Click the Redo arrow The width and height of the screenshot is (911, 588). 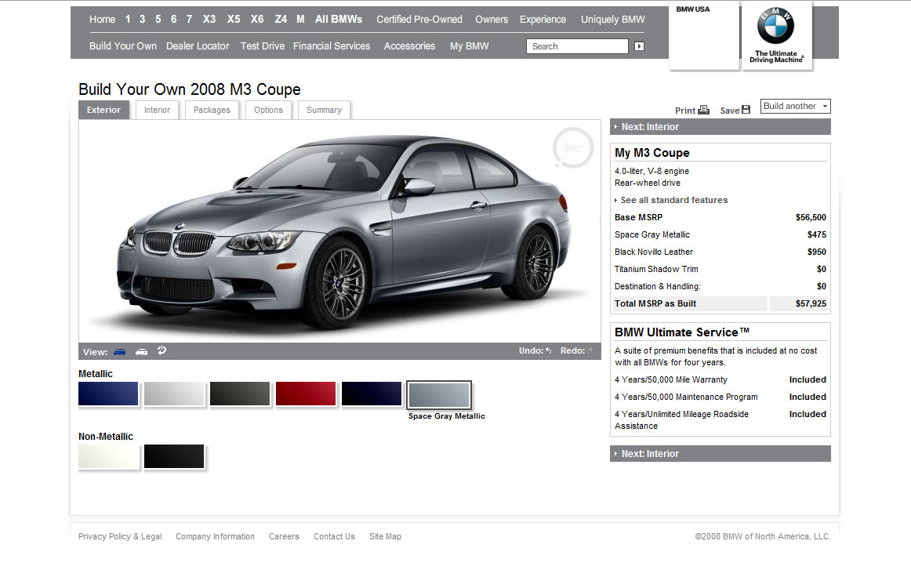coord(590,351)
